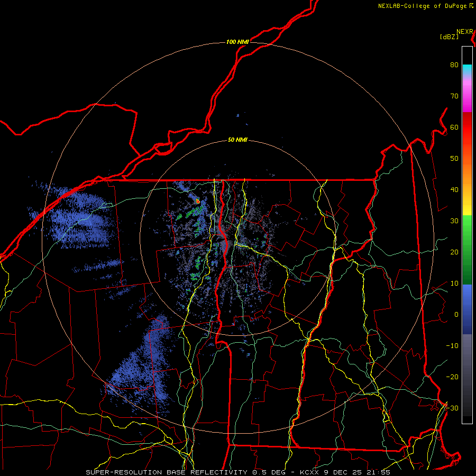Click the 100 NMI range ring label

[237, 42]
